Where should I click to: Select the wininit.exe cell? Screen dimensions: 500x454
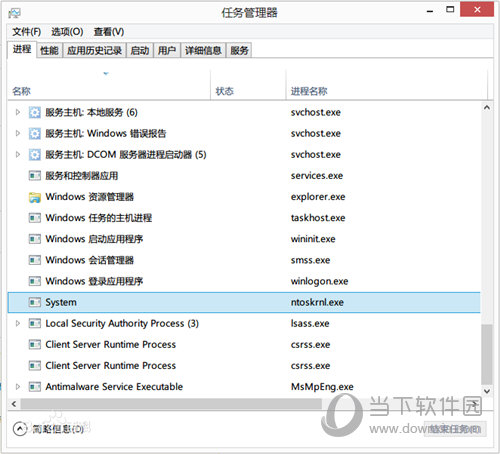(x=313, y=239)
